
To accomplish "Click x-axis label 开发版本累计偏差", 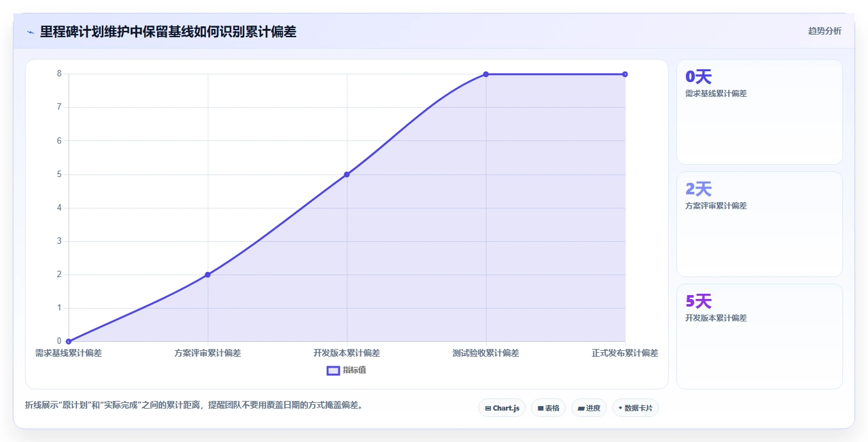I will coord(347,353).
